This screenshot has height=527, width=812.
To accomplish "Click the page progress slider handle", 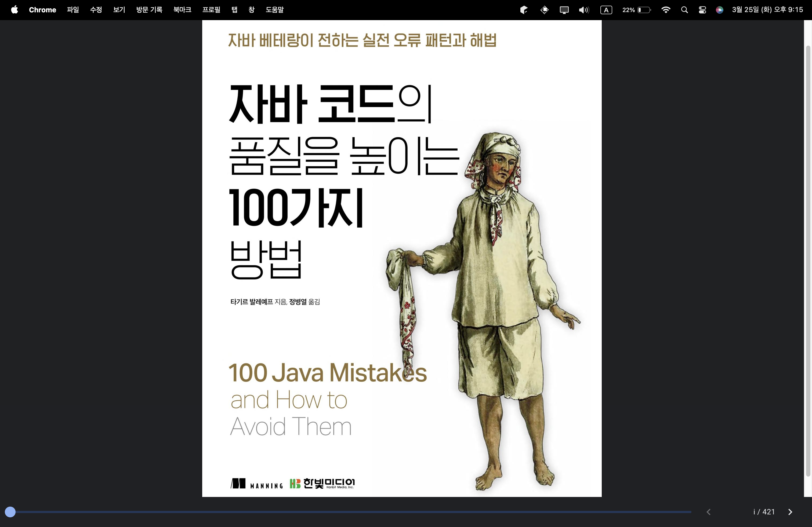I will tap(10, 512).
